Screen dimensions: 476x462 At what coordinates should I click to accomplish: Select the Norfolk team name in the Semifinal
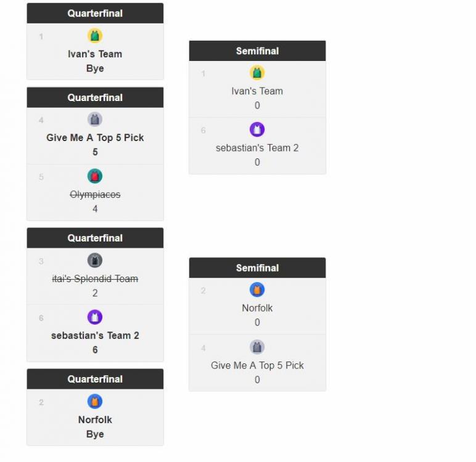pyautogui.click(x=257, y=308)
